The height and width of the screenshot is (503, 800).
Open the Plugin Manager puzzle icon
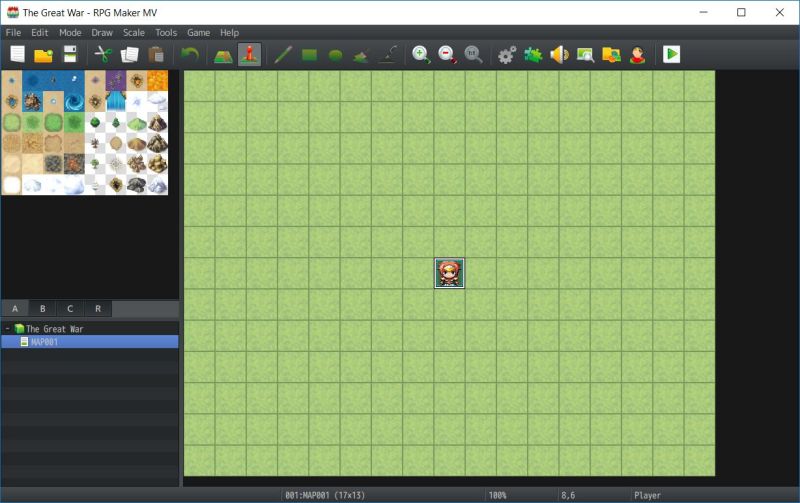click(x=533, y=54)
